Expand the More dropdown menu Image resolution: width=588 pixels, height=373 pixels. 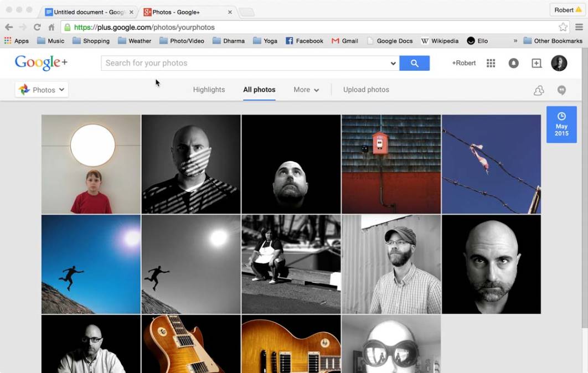tap(306, 90)
